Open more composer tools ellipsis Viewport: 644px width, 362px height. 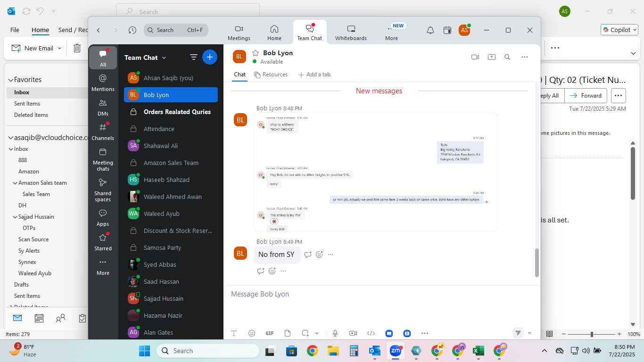click(424, 333)
